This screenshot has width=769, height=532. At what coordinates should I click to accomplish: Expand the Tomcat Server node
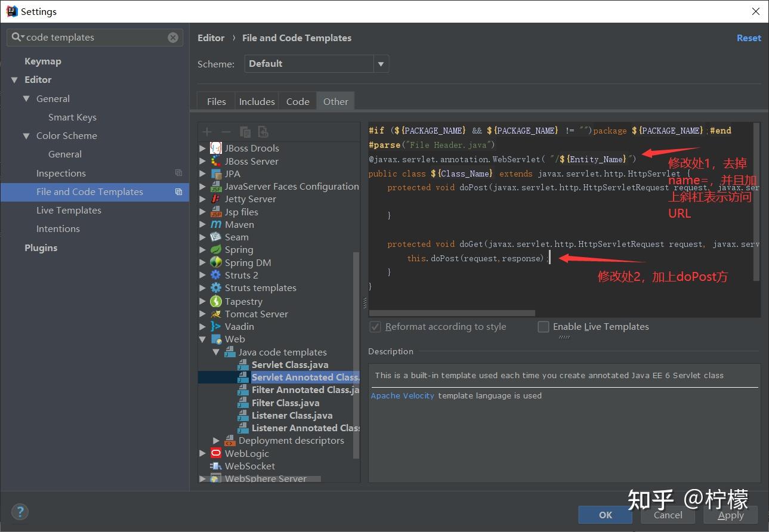[203, 314]
